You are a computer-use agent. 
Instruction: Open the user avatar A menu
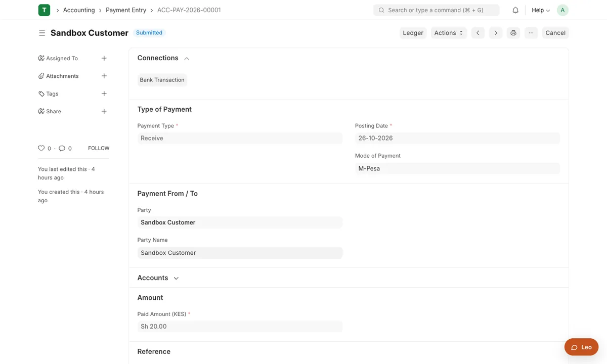click(x=562, y=10)
